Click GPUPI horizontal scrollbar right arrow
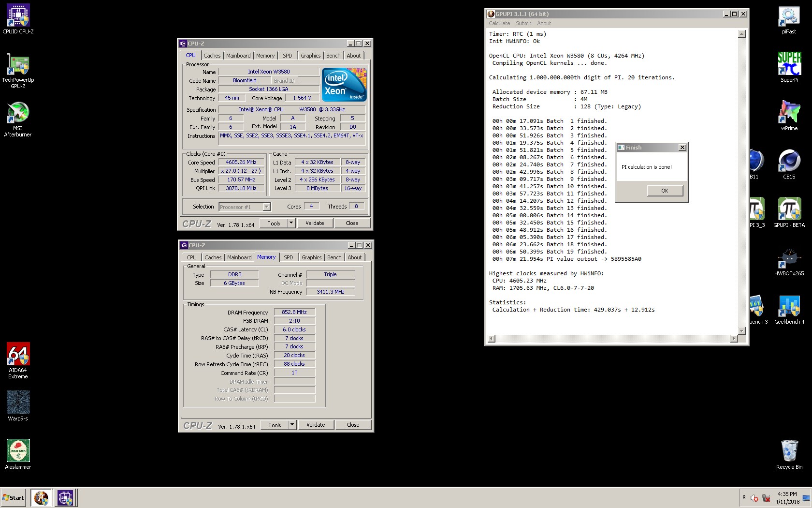Viewport: 812px width, 508px height. point(734,339)
